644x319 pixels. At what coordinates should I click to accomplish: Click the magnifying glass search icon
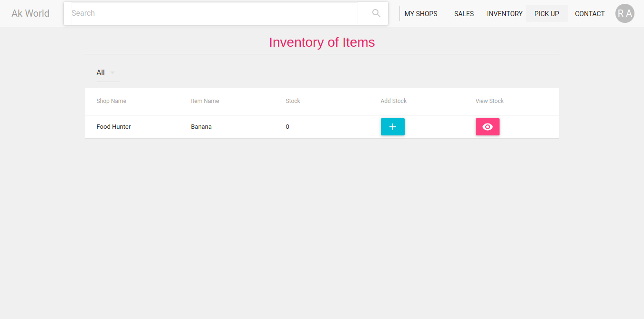(x=376, y=13)
